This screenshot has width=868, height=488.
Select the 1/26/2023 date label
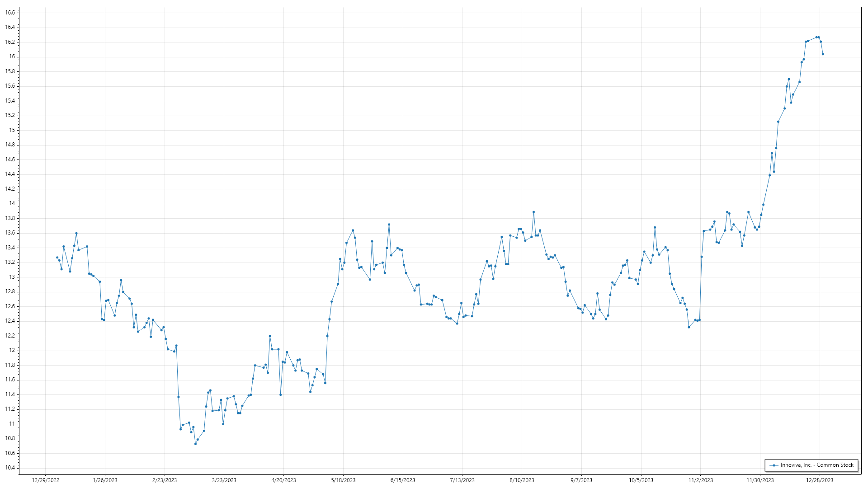pos(105,480)
